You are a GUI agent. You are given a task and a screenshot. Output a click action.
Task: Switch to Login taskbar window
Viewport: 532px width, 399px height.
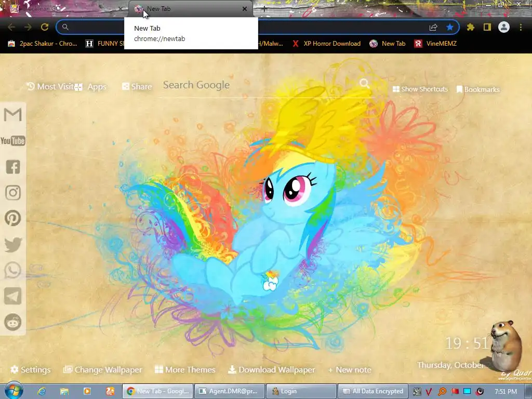[x=301, y=391]
